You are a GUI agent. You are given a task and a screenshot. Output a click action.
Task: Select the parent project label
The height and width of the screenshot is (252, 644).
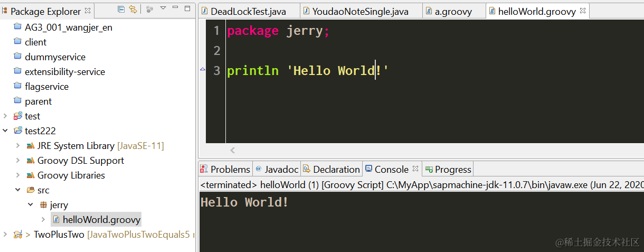coord(38,101)
